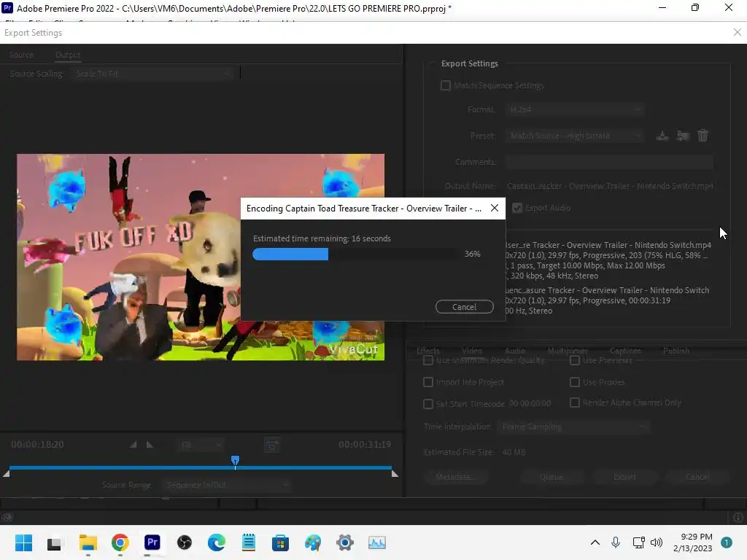Click the video preview thumbnail
Screen dimensions: 747x560
(201, 257)
